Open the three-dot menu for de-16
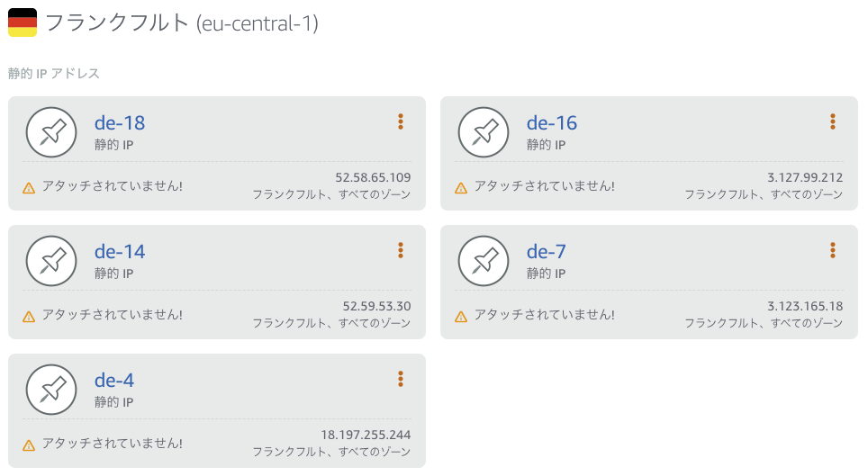The width and height of the screenshot is (868, 476). [833, 121]
